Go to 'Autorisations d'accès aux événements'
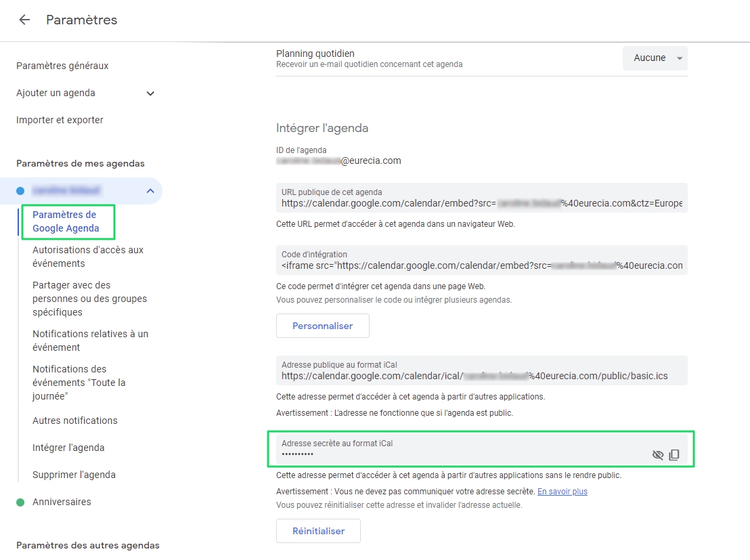750x560 pixels. (88, 257)
